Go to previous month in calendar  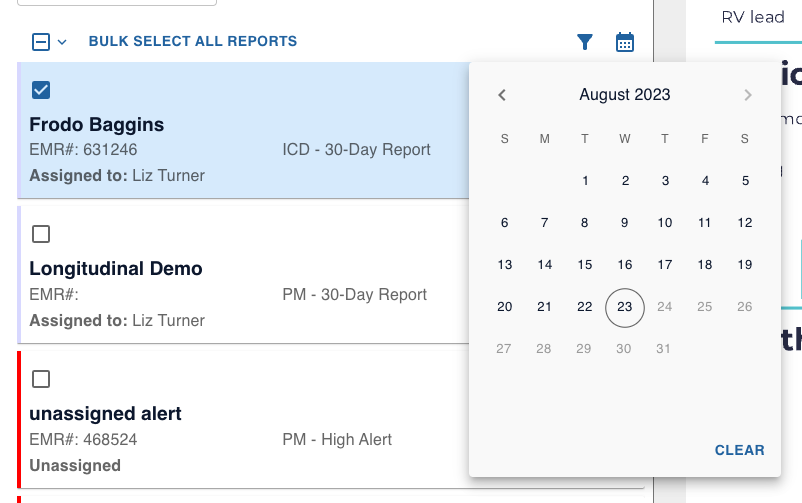(502, 95)
